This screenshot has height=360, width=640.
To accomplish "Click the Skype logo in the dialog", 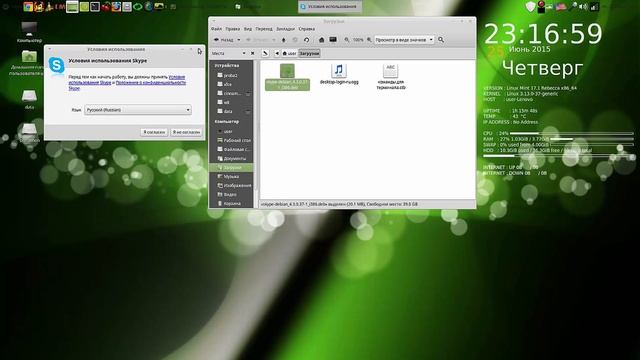I will coord(57,65).
